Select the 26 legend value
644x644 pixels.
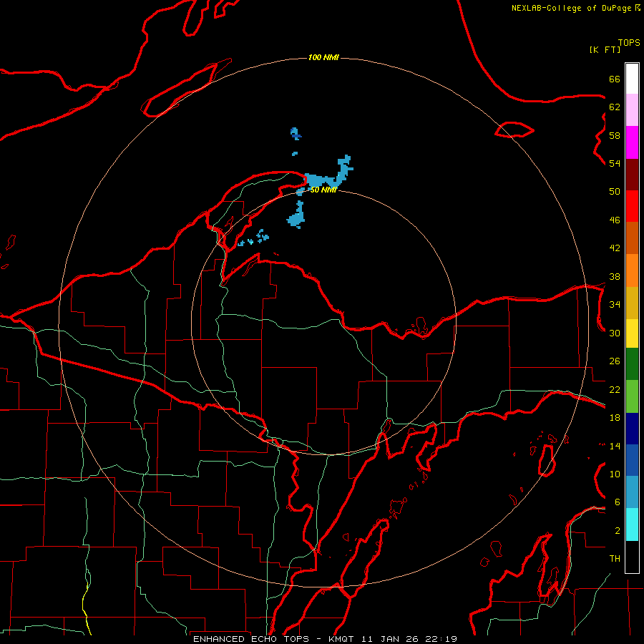coord(615,361)
